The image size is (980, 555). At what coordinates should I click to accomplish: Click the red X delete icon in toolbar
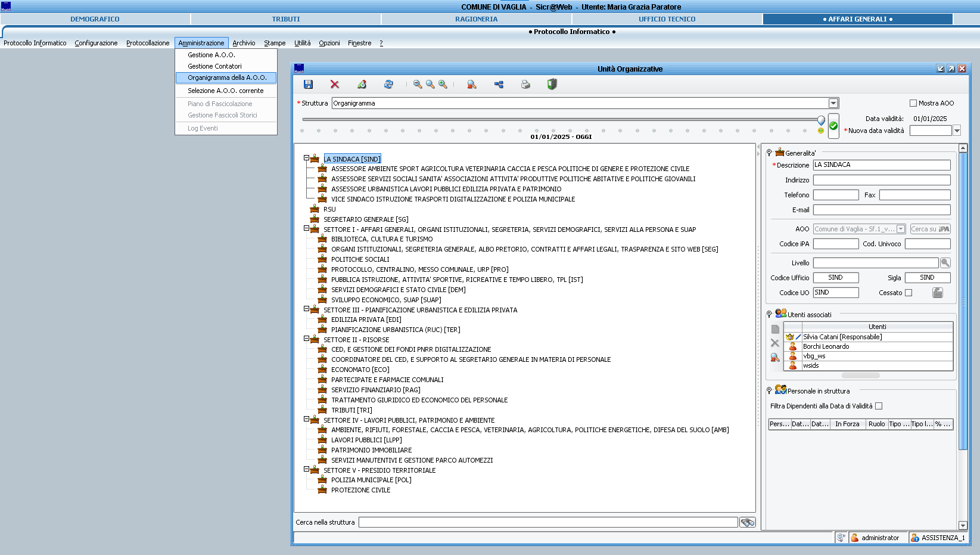(x=335, y=85)
